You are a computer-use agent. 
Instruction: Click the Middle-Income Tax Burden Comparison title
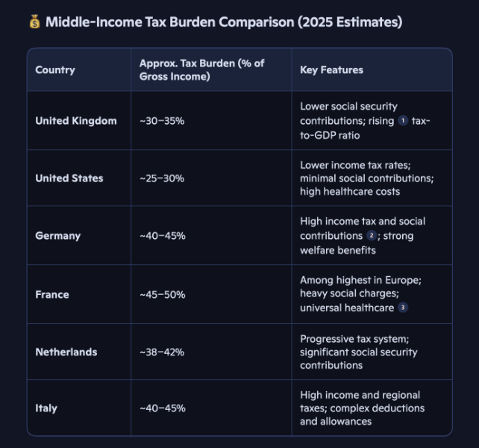click(x=223, y=22)
